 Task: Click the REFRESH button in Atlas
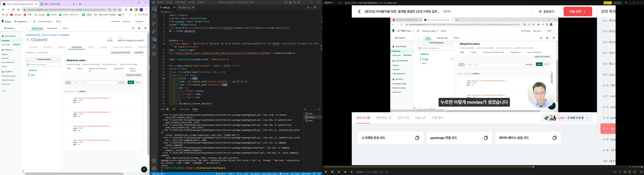click(x=139, y=53)
